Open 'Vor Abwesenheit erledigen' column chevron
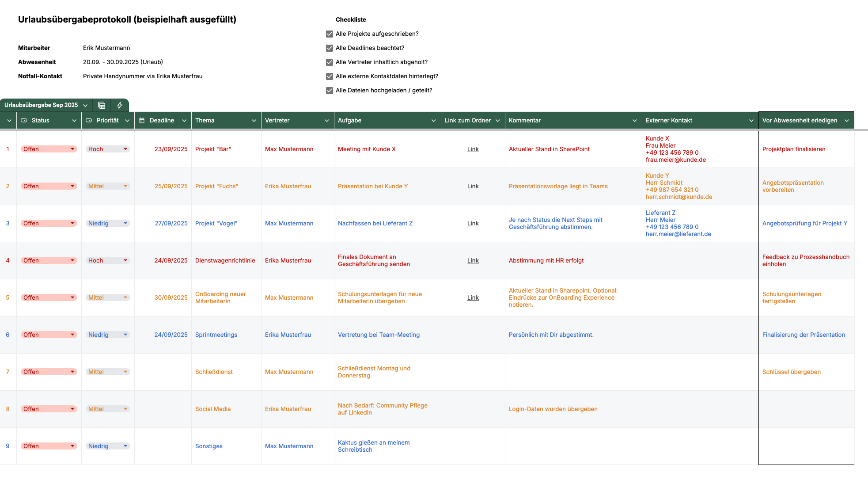This screenshot has width=868, height=480. (x=847, y=121)
